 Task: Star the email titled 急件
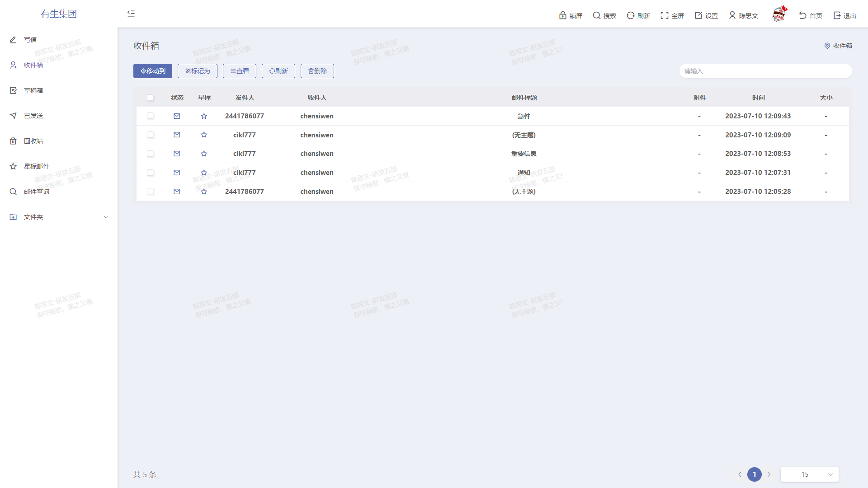[204, 116]
